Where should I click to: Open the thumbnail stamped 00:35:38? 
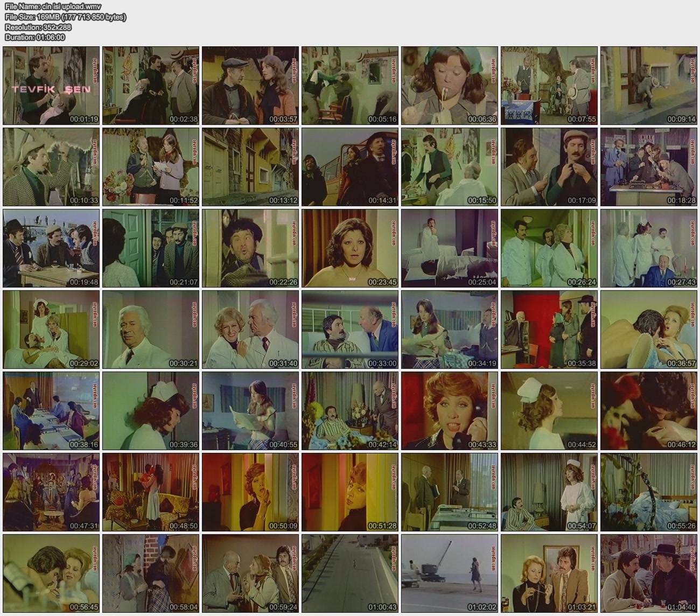pyautogui.click(x=549, y=330)
